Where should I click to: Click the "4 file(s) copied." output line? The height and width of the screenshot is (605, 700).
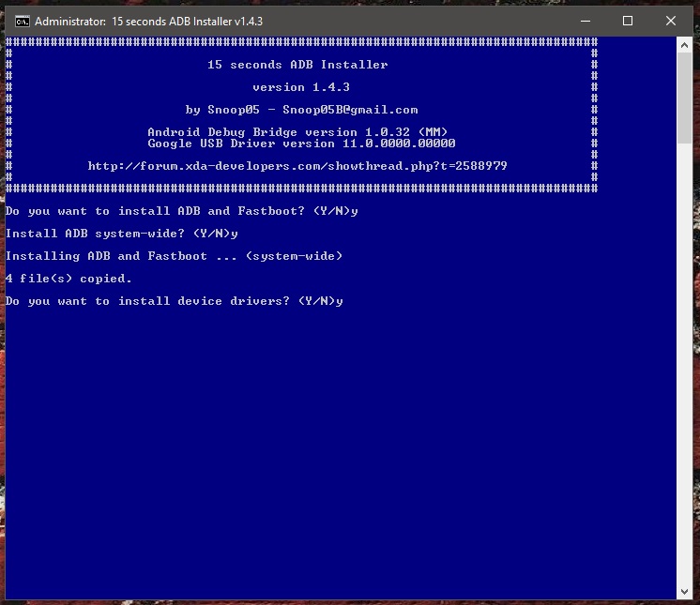coord(68,279)
